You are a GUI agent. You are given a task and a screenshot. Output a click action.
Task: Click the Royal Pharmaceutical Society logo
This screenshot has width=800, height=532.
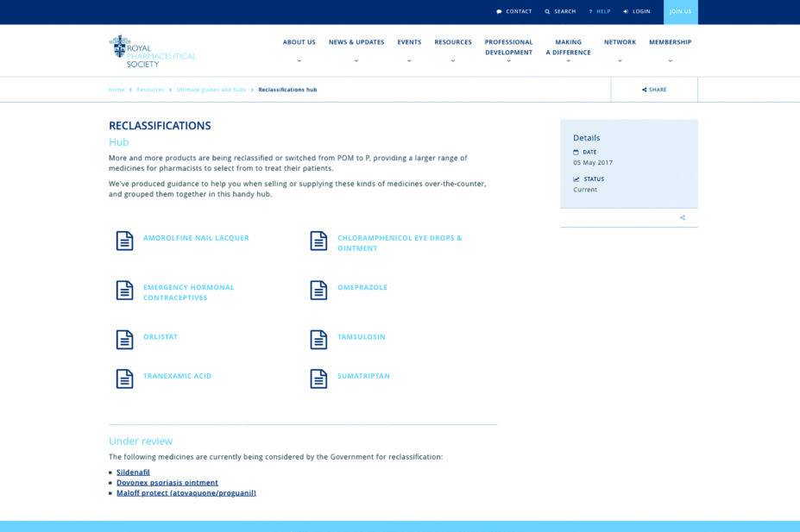click(x=152, y=52)
